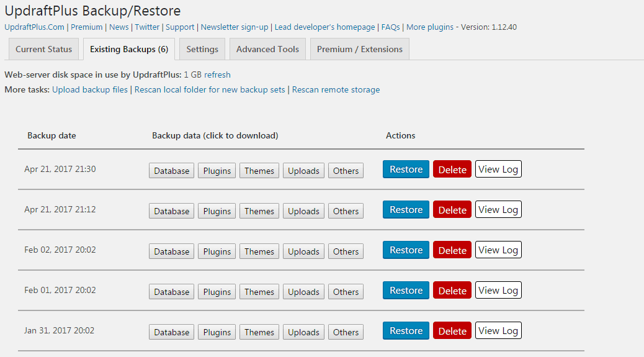Image resolution: width=644 pixels, height=357 pixels.
Task: Download Database from Jan 31 backup
Action: coord(171,332)
